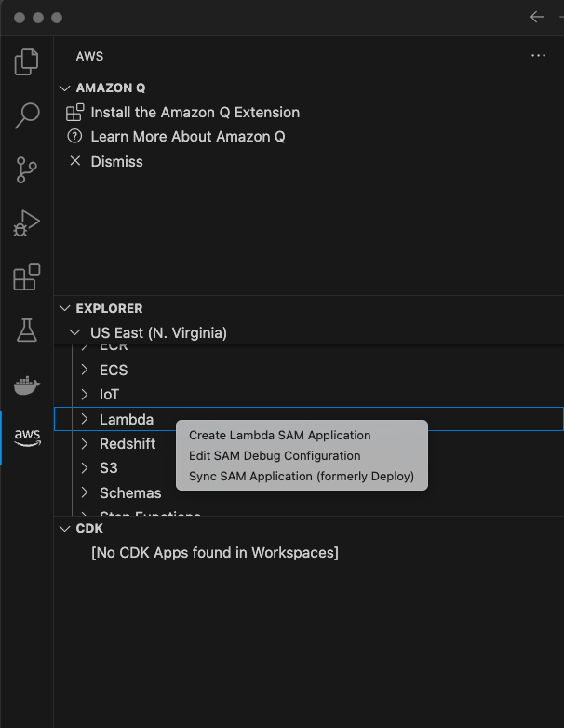Viewport: 564px width, 728px height.
Task: Open Learn More About Amazon Q
Action: 188,137
